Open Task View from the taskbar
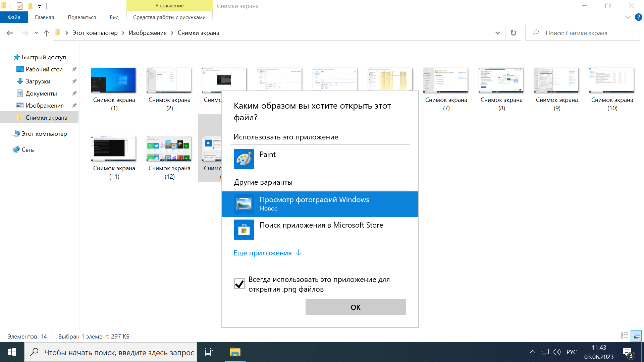The height and width of the screenshot is (362, 644). [x=209, y=352]
